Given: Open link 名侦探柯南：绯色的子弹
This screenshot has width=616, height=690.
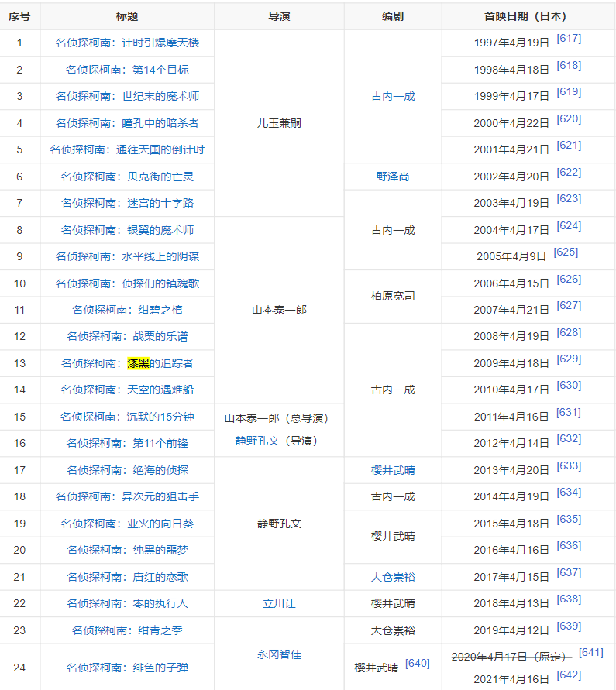Looking at the screenshot, I should point(127,668).
